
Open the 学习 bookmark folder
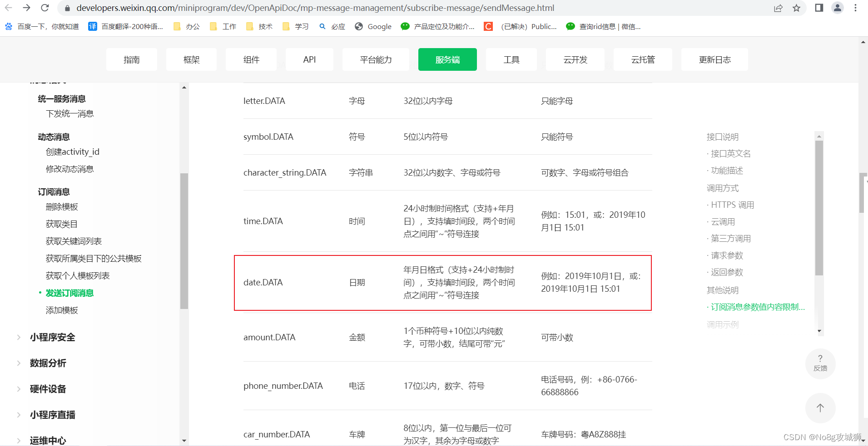coord(296,26)
